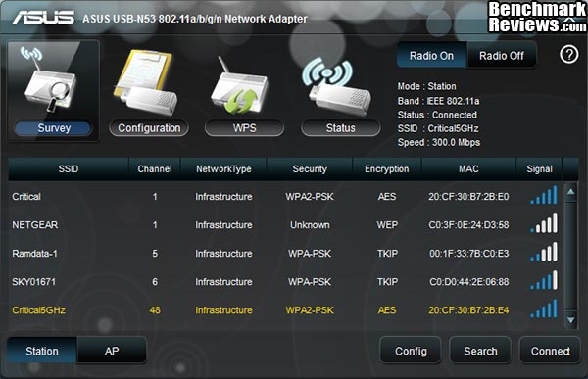The image size is (588, 379).
Task: Click the WEP encryption cell for NETGEAR
Action: 387,225
